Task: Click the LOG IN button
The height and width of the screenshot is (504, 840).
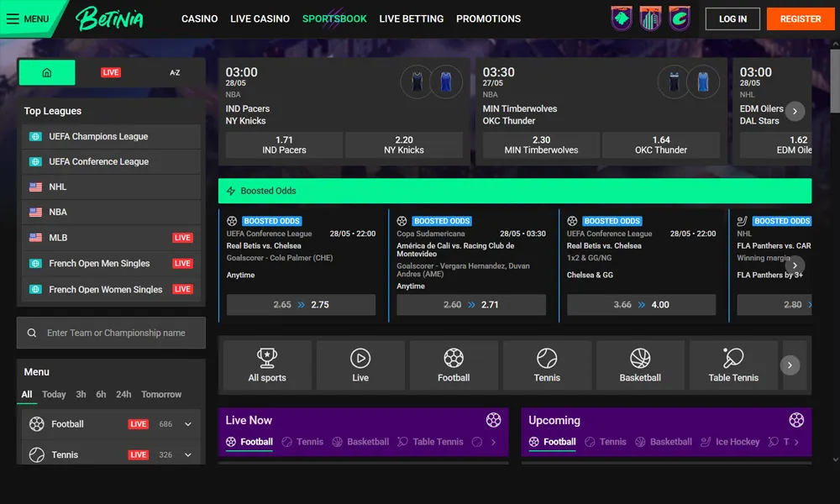Action: pyautogui.click(x=732, y=18)
